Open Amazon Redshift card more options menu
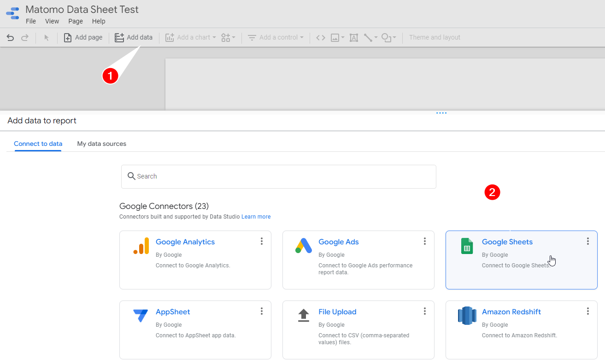 (588, 311)
